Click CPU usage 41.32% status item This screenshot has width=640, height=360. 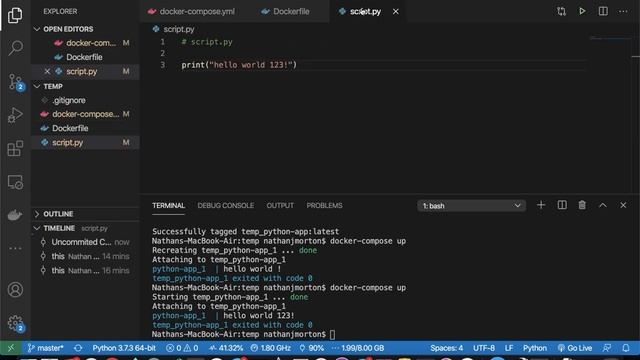[226, 348]
